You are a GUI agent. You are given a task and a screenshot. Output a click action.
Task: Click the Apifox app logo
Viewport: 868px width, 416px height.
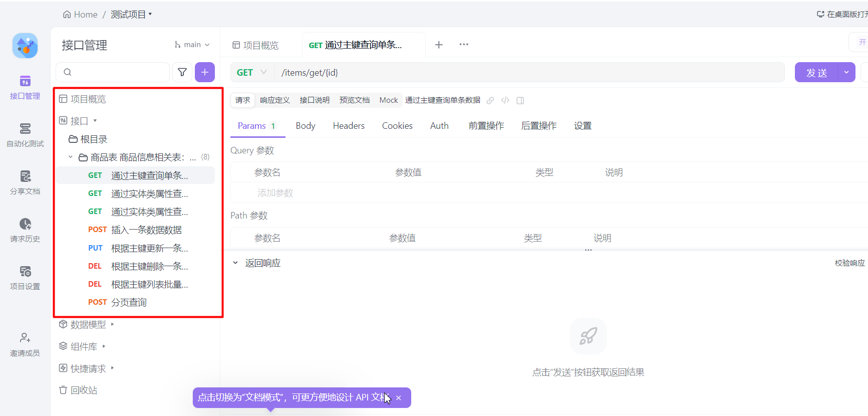coord(25,46)
